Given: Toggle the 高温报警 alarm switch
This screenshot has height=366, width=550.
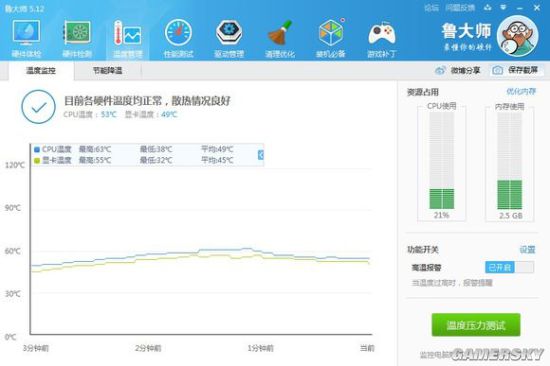Looking at the screenshot, I should (509, 267).
